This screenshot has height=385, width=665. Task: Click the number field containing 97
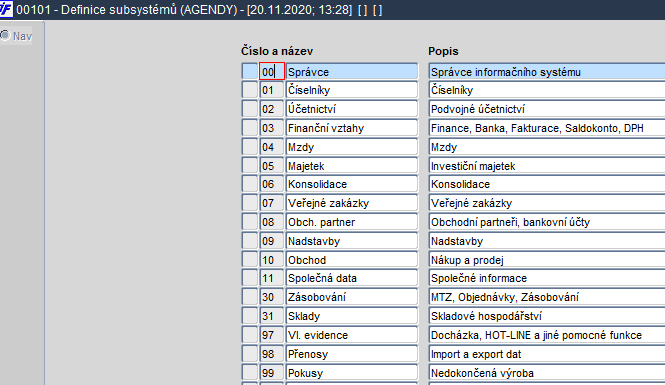click(272, 335)
